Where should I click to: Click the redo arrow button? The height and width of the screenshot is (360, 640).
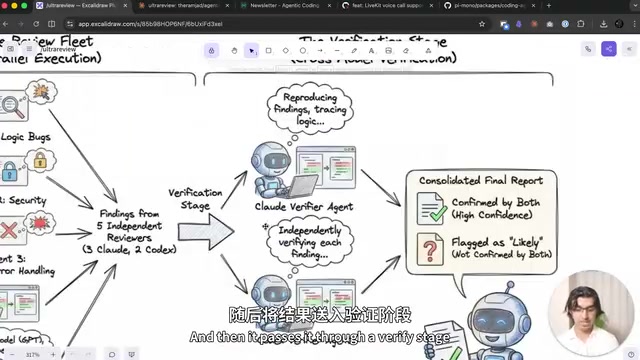coord(88,354)
